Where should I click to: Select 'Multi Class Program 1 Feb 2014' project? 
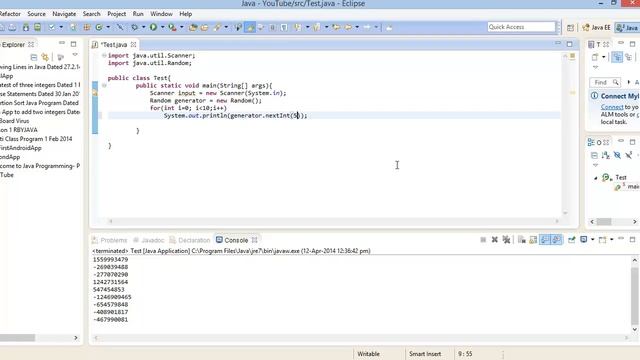[36, 139]
